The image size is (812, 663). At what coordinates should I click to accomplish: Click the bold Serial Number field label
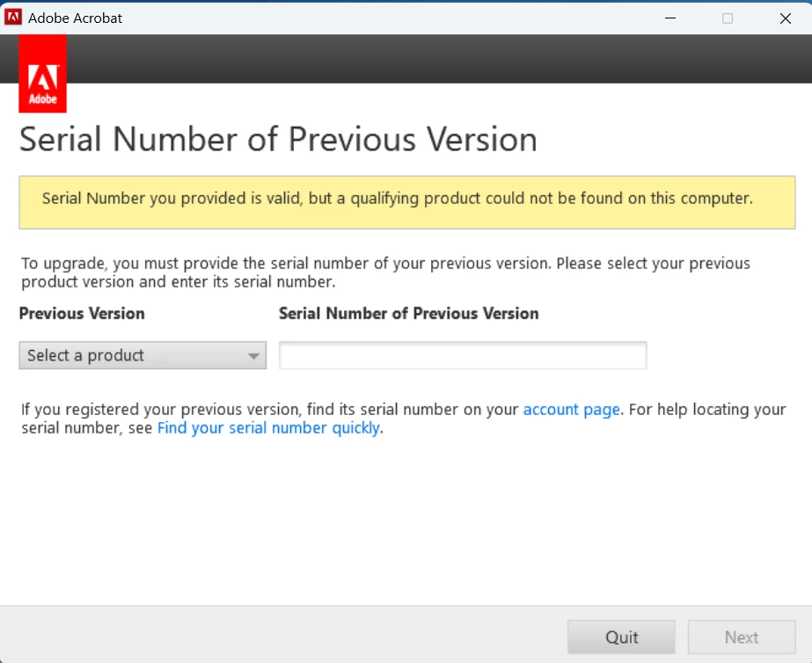pos(408,313)
